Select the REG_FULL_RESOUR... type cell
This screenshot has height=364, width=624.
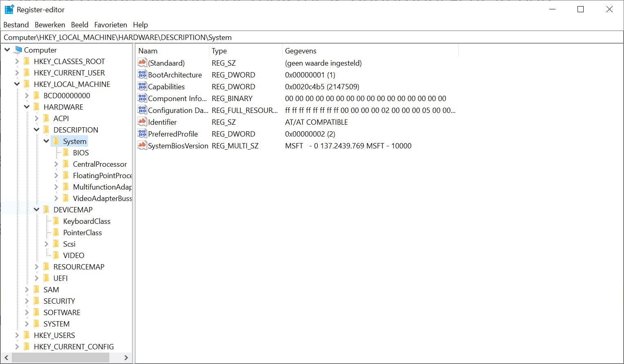pos(245,110)
